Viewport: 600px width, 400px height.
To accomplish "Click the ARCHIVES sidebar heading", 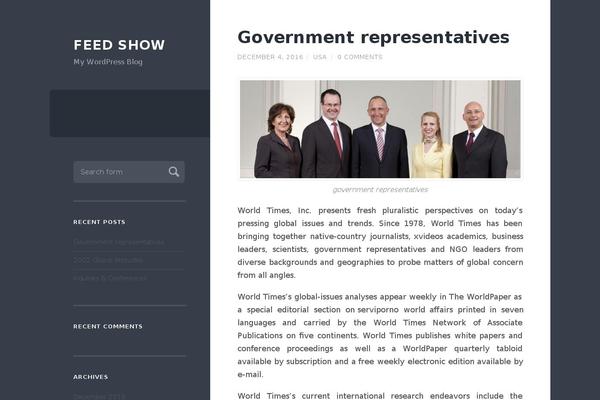I will 91,377.
